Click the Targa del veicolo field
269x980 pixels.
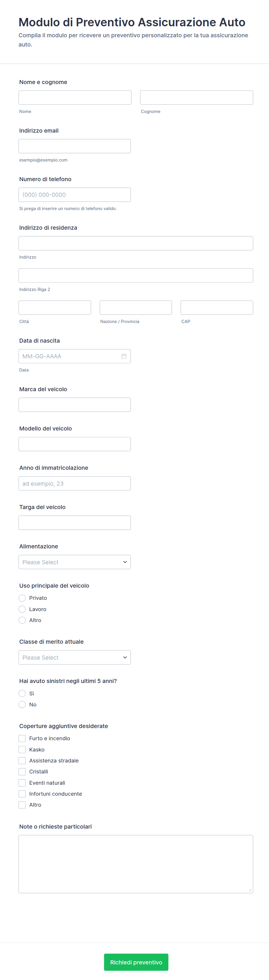(x=75, y=523)
